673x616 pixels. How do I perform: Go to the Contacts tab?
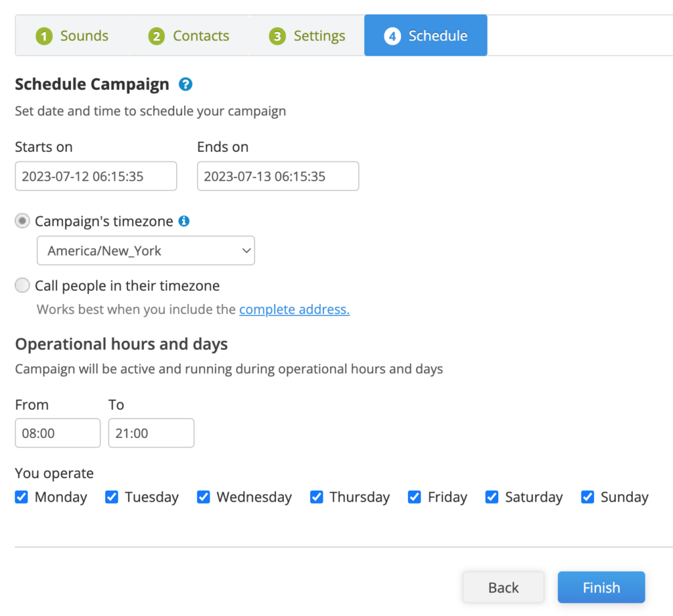[189, 35]
